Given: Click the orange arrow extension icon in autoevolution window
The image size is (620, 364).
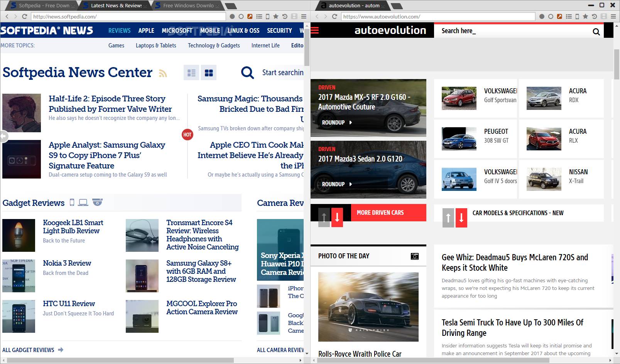Looking at the screenshot, I should 560,17.
